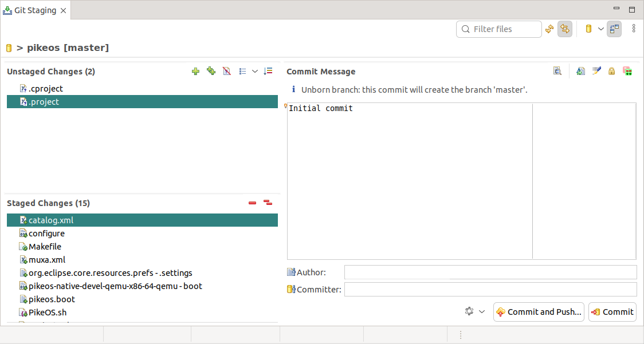Stage the selected files with the single green plus
Viewport: 644px width, 344px height.
point(196,72)
